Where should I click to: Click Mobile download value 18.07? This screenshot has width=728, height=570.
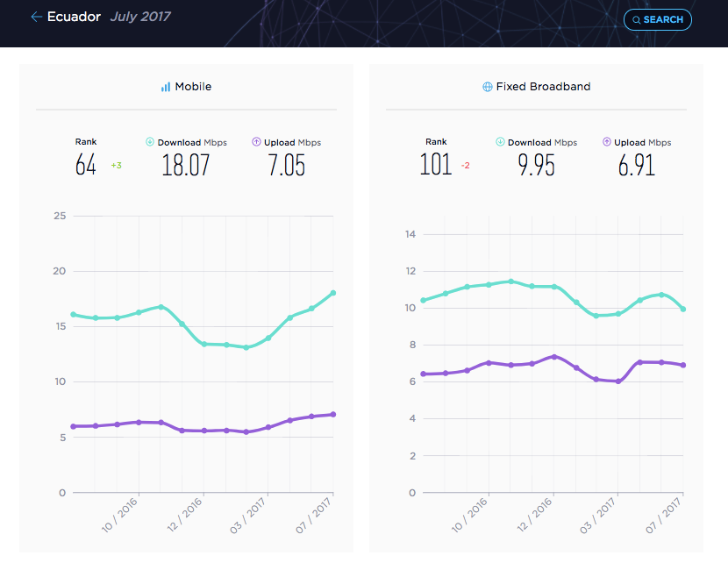click(x=186, y=165)
